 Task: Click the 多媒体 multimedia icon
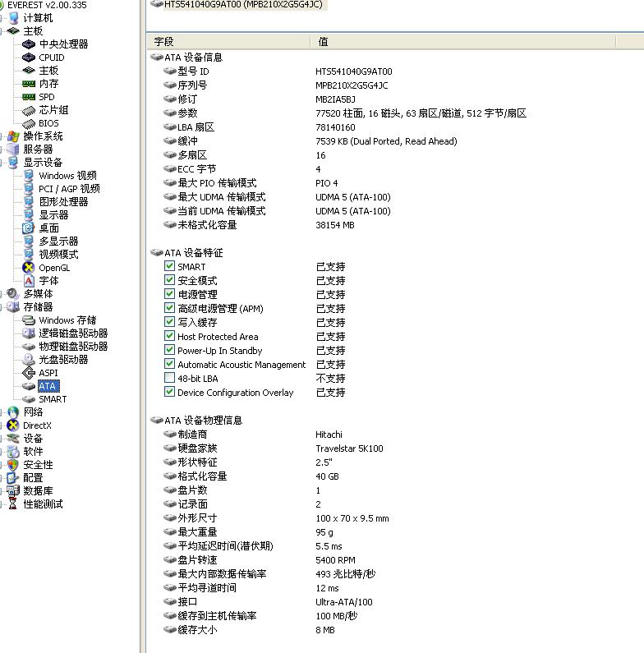13,293
